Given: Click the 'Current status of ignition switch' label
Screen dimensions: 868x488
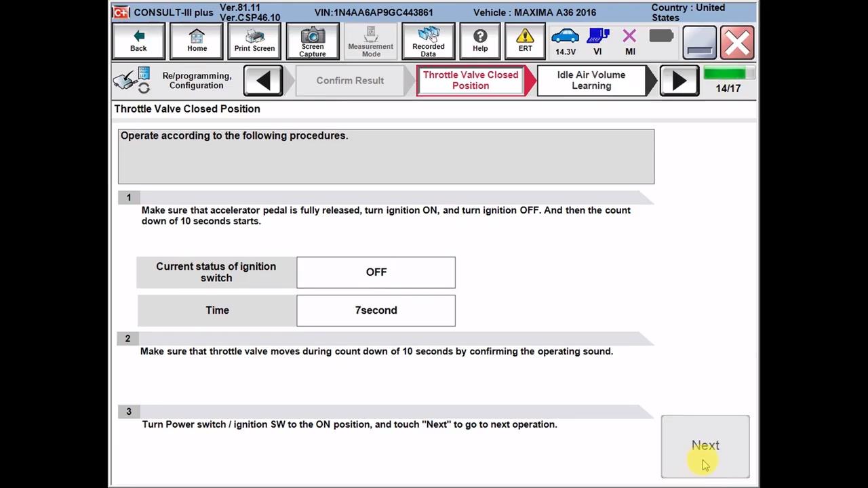Looking at the screenshot, I should pyautogui.click(x=216, y=272).
